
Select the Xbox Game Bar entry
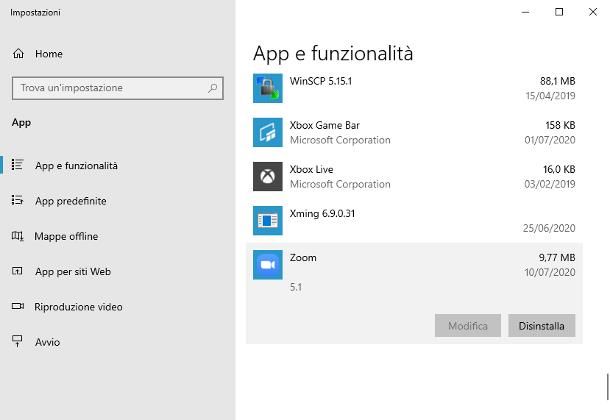tap(414, 132)
